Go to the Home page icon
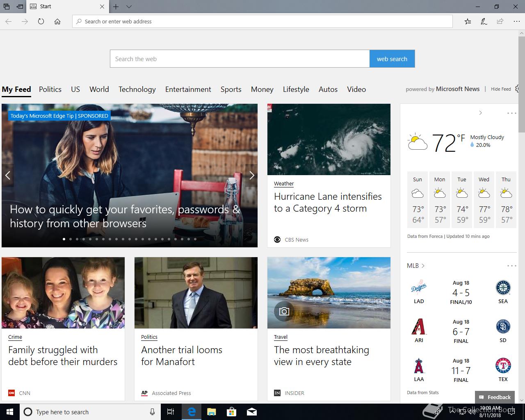The height and width of the screenshot is (420, 525). pos(57,21)
